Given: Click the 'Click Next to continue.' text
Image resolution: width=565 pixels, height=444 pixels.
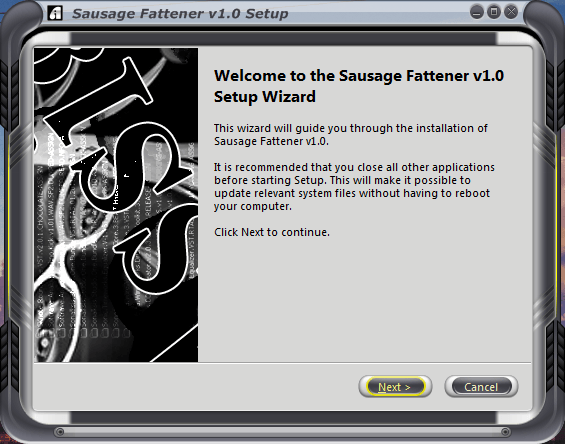Looking at the screenshot, I should 272,232.
